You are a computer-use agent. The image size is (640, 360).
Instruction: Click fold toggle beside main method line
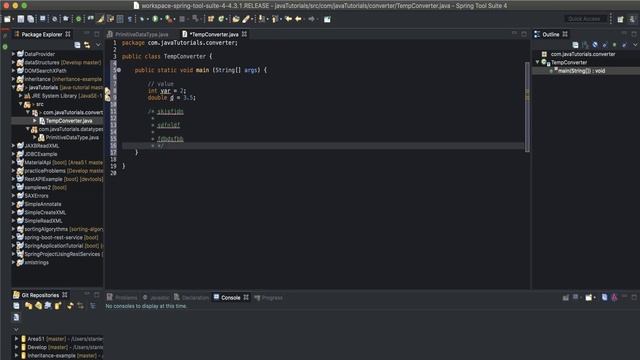pos(119,70)
